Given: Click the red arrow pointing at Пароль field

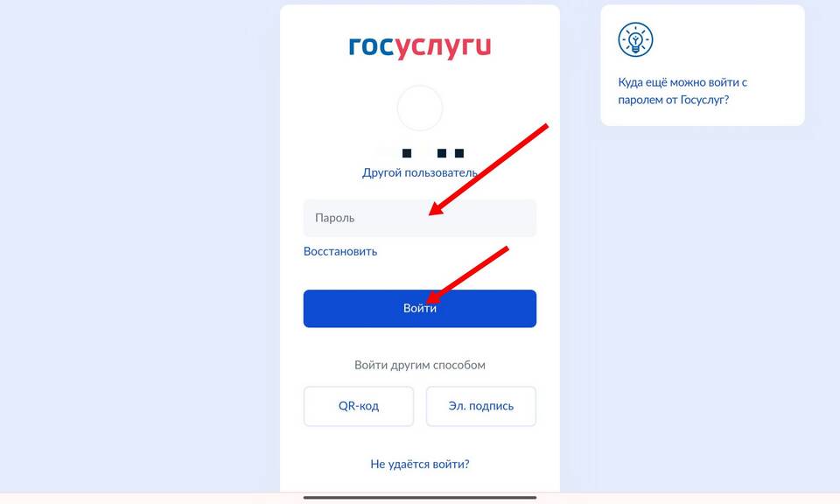Looking at the screenshot, I should point(488,169).
